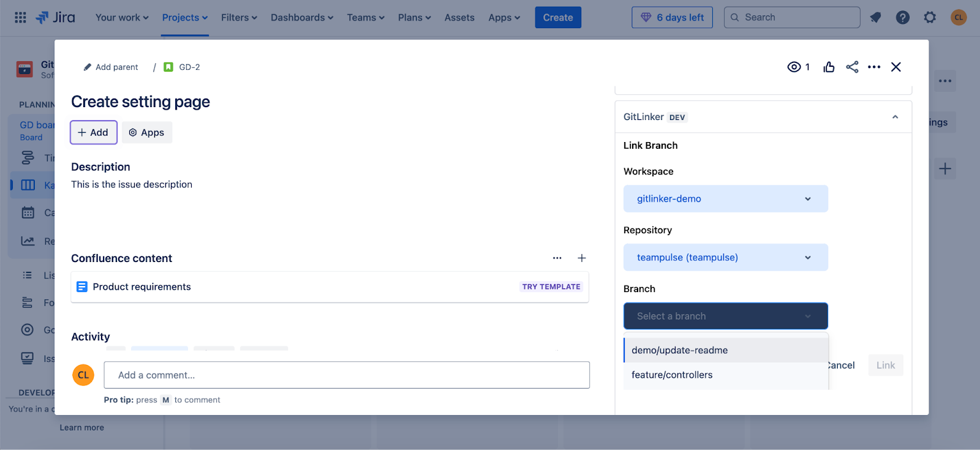Open the app switcher grid icon
Image resolution: width=980 pixels, height=450 pixels.
pyautogui.click(x=20, y=18)
